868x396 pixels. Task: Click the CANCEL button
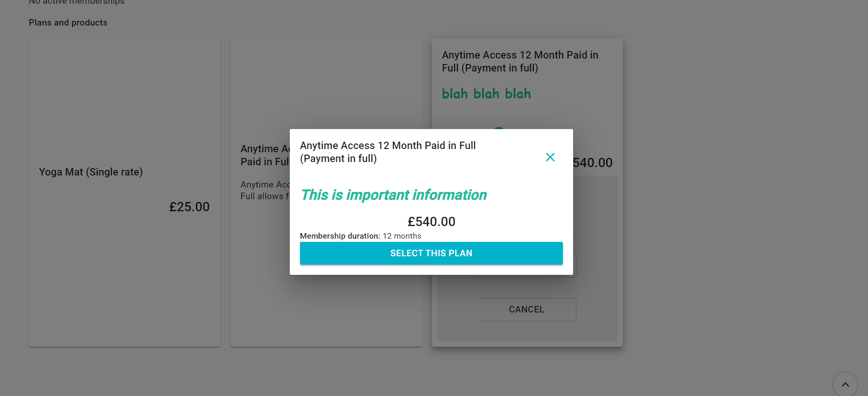coord(526,310)
